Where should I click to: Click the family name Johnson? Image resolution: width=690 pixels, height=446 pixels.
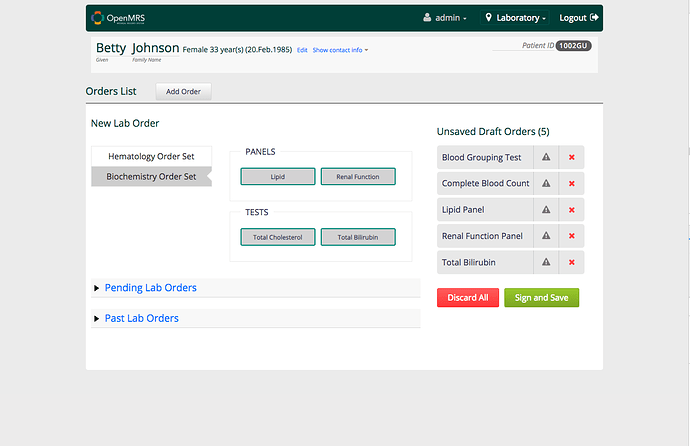coord(155,48)
